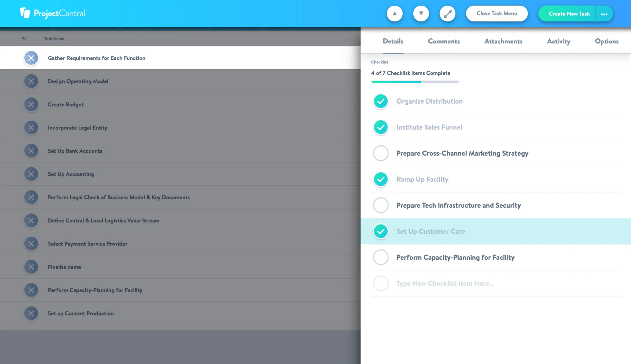Click the Create New Task button
The height and width of the screenshot is (364, 631).
(x=569, y=14)
